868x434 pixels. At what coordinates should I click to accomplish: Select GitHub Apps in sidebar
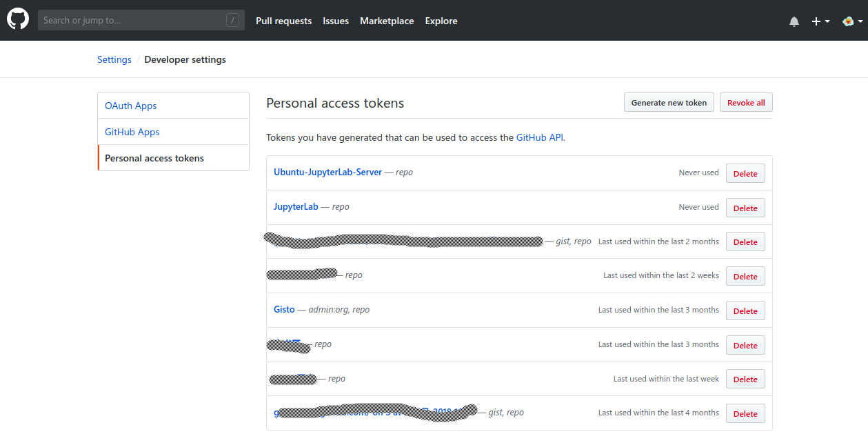click(173, 132)
